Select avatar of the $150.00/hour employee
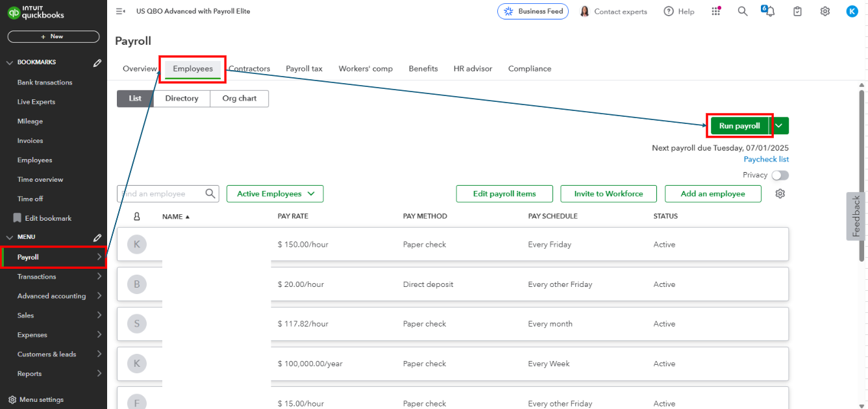The image size is (868, 409). pos(136,245)
